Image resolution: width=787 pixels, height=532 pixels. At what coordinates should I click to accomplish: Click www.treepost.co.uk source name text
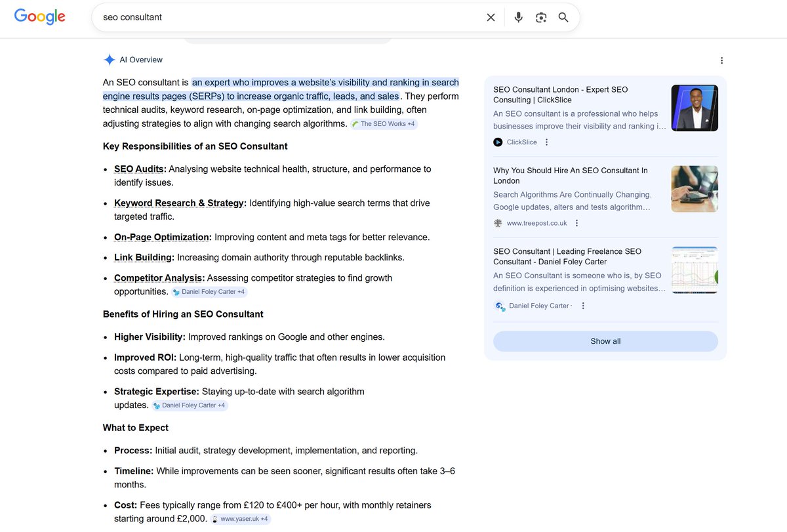(x=537, y=223)
